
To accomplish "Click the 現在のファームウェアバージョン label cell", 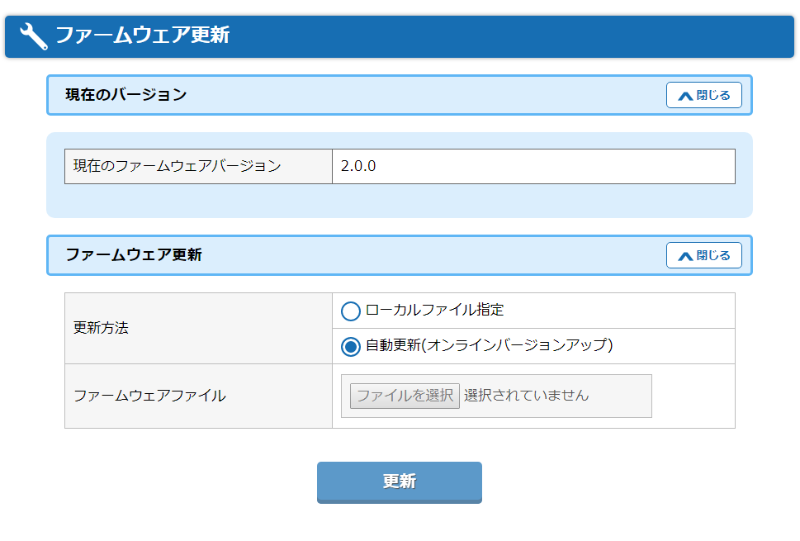I will tap(198, 167).
